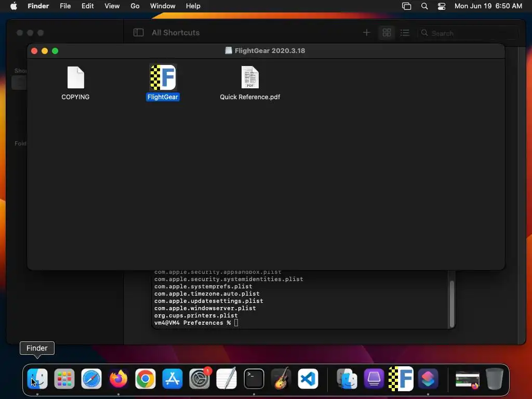Switch Shortcuts to list view

405,33
